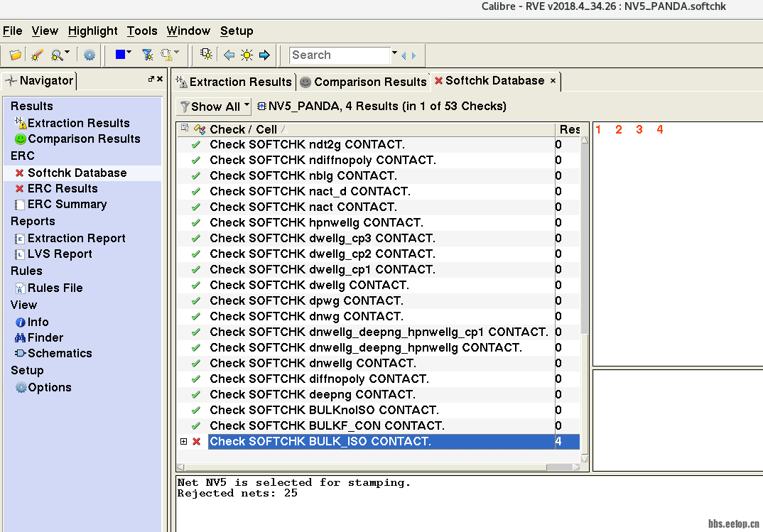Select result number 1

pos(598,130)
